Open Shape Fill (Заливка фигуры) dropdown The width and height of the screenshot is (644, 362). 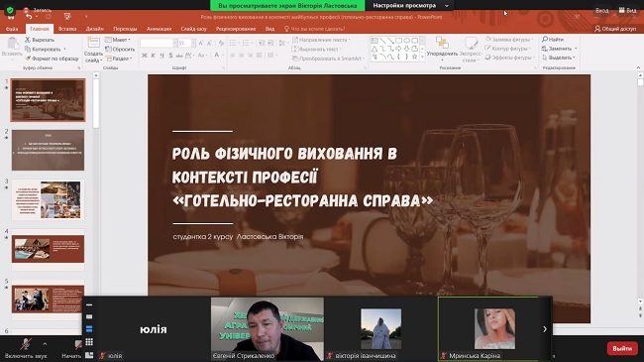509,40
